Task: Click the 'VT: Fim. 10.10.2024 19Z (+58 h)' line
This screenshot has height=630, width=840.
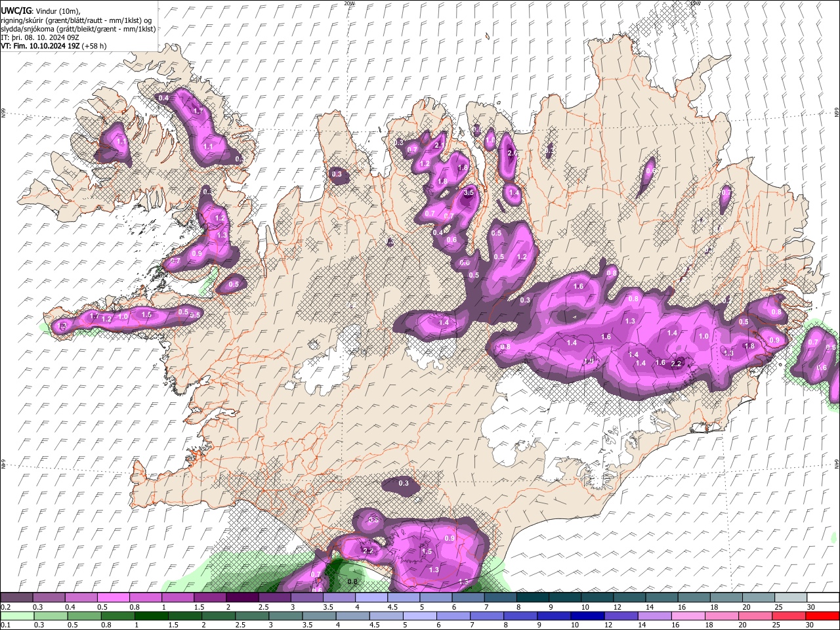Action: (54, 46)
